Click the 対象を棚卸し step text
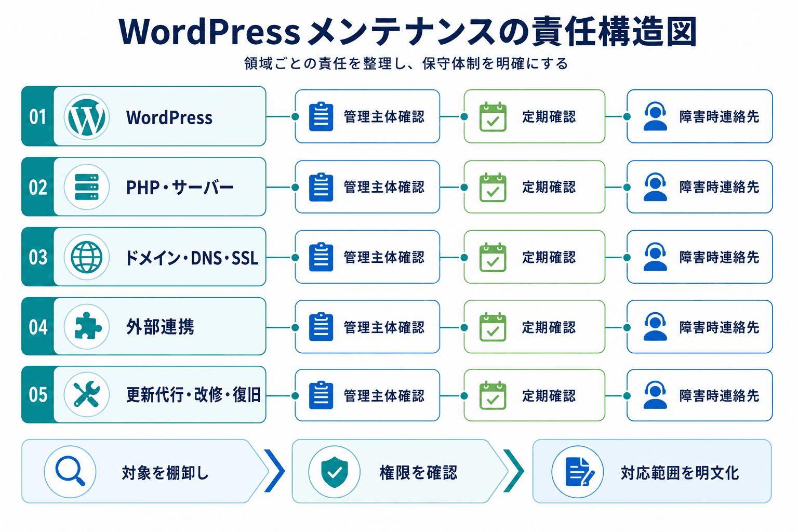Viewport: 798px width, 532px height. click(x=165, y=473)
